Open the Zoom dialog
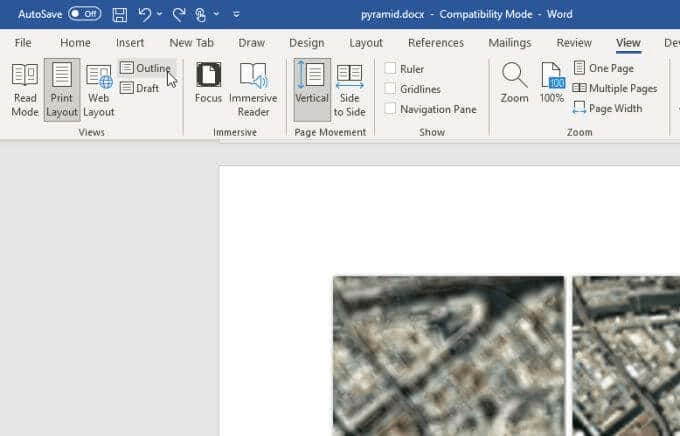The width and height of the screenshot is (680, 436). 514,84
